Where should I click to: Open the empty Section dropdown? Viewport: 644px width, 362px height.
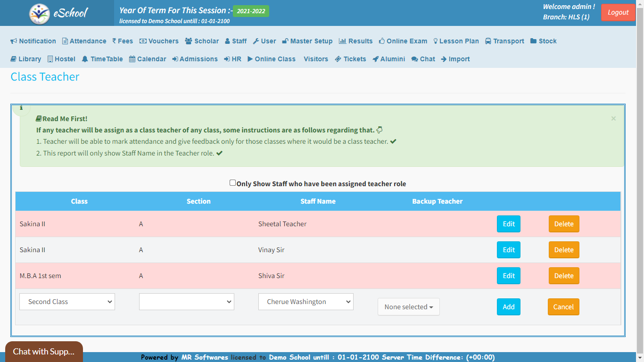coord(186,302)
